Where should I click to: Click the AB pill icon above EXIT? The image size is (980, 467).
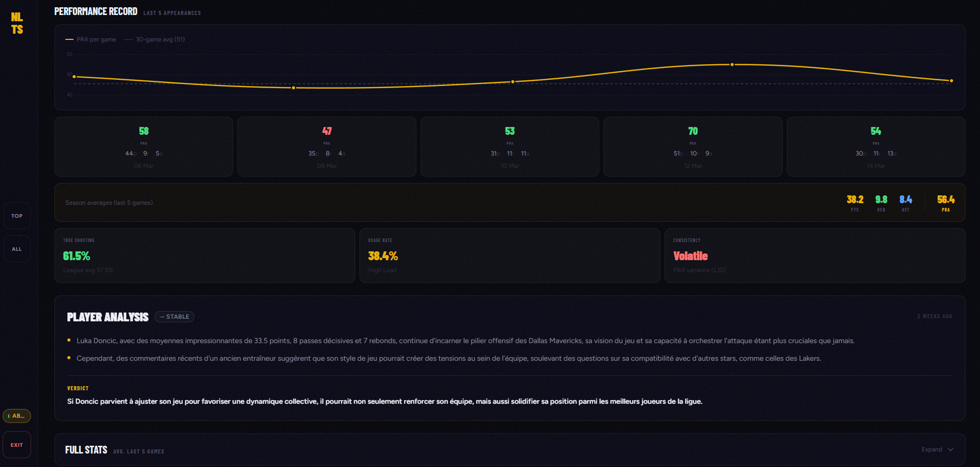pos(17,416)
